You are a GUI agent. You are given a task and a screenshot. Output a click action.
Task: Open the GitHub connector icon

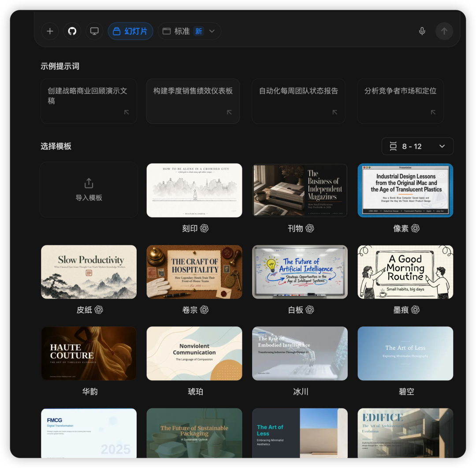pyautogui.click(x=72, y=31)
